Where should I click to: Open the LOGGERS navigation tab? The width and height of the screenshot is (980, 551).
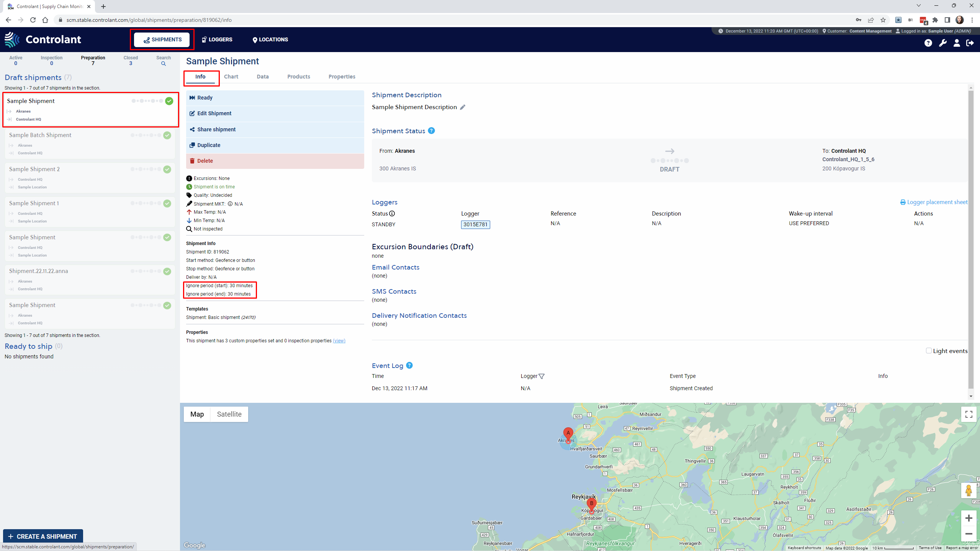click(217, 39)
